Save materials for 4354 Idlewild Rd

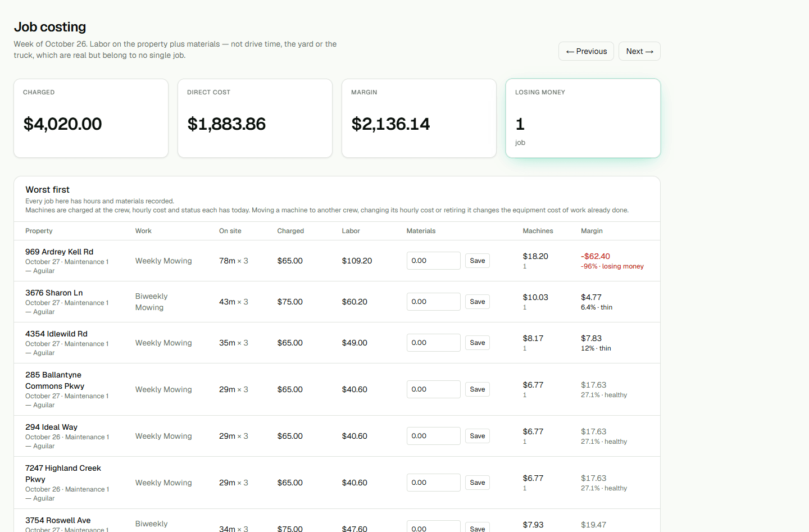478,343
